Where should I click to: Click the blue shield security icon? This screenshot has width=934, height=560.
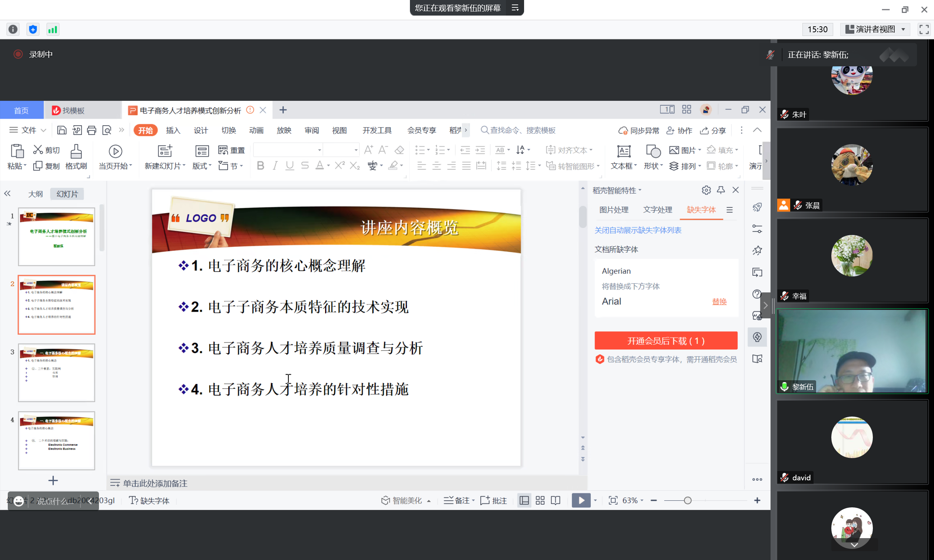coord(33,29)
